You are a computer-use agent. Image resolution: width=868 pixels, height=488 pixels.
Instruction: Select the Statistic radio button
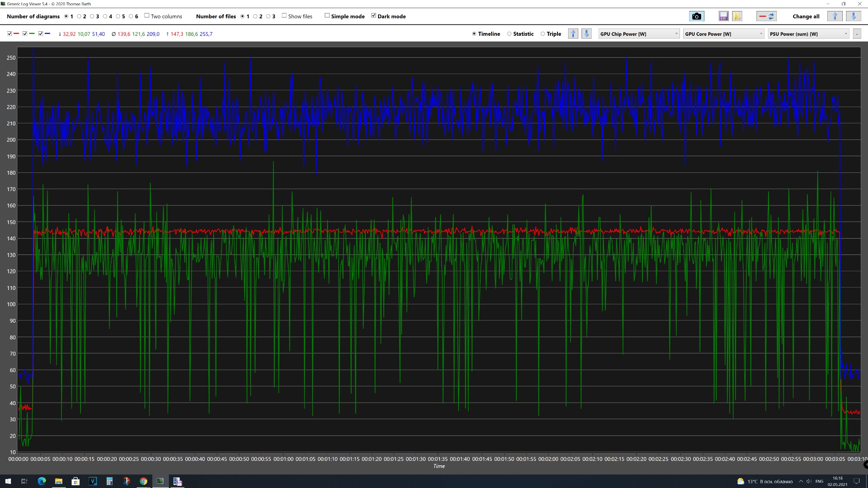click(x=509, y=34)
